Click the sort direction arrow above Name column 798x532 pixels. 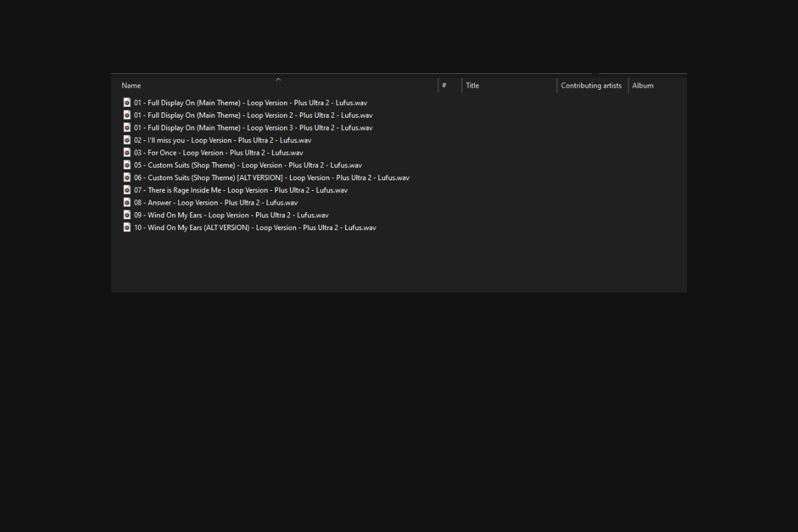[x=278, y=79]
